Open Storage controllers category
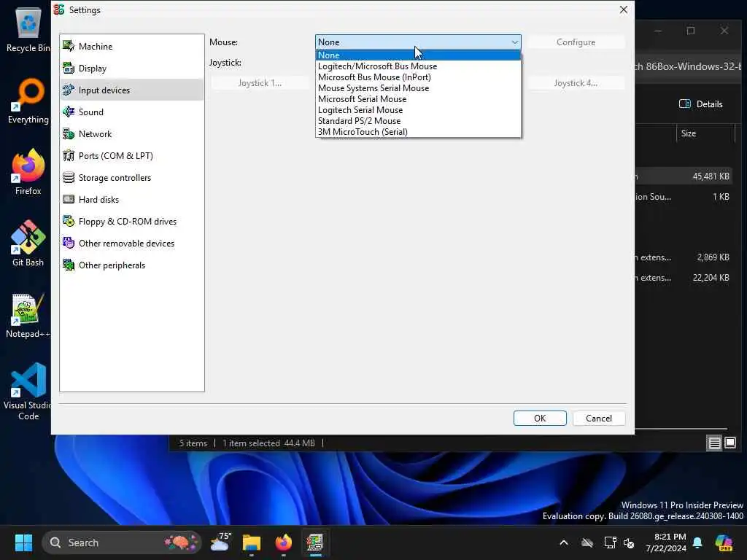747x560 pixels. tap(132, 178)
